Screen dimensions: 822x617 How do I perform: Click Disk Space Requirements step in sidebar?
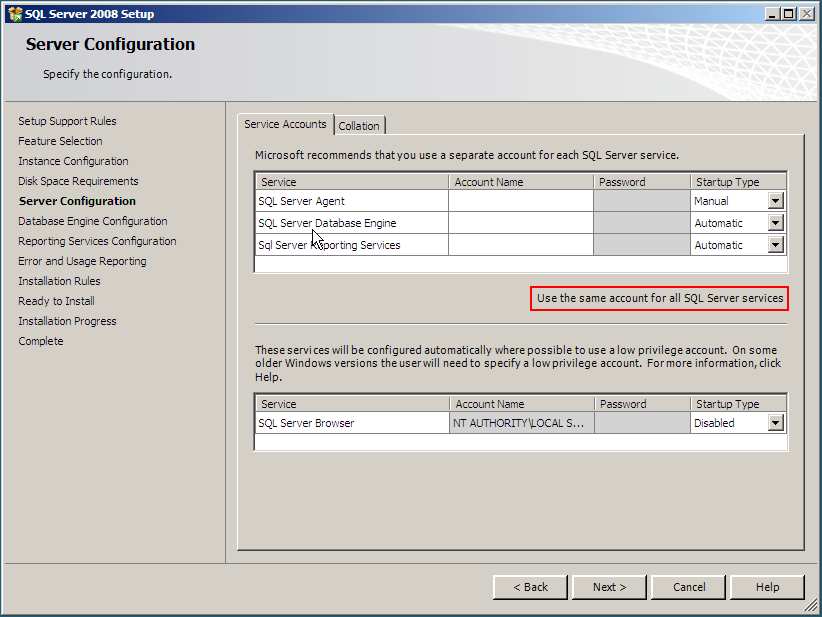pos(78,181)
